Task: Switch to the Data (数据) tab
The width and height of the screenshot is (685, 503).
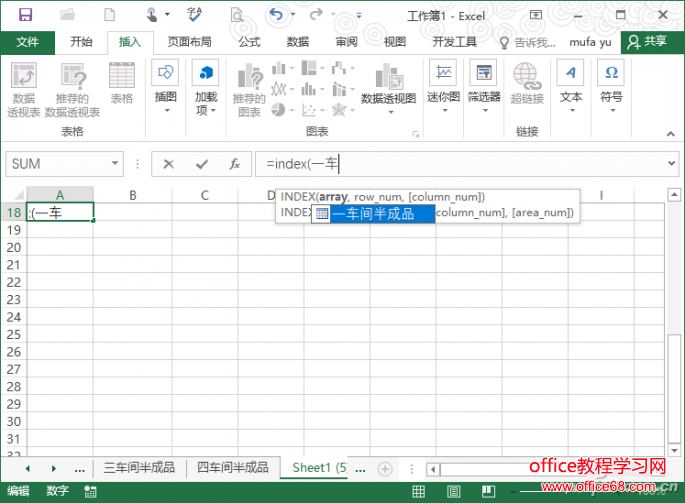Action: click(298, 42)
